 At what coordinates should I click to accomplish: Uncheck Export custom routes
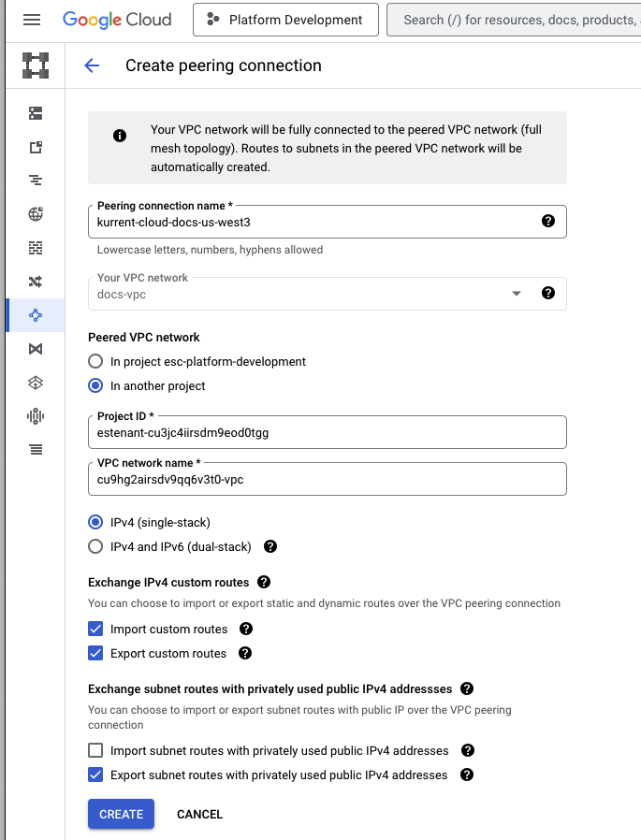[x=95, y=653]
